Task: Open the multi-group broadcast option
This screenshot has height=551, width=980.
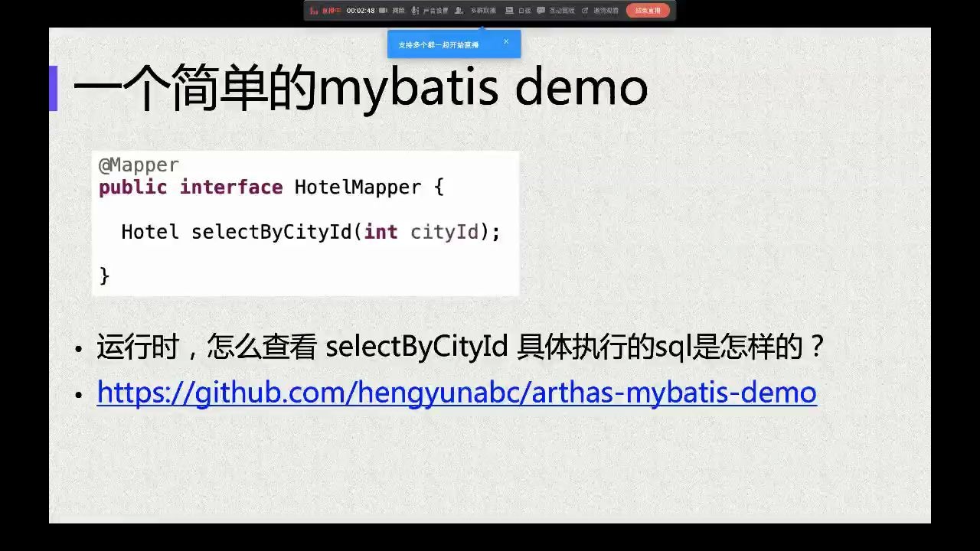Action: (475, 11)
